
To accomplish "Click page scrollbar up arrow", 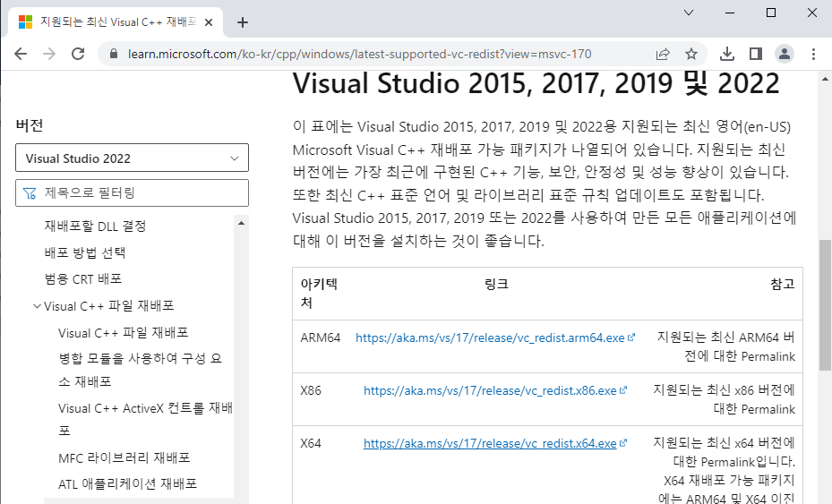I will [x=825, y=79].
